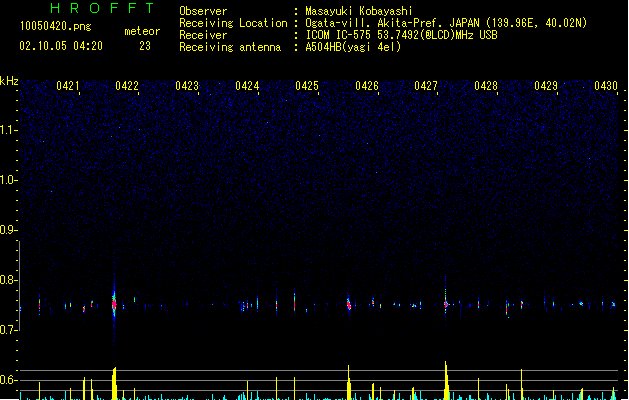Screen dimensions: 629x400
Task: Click the 0423 time axis marker
Action: (187, 86)
